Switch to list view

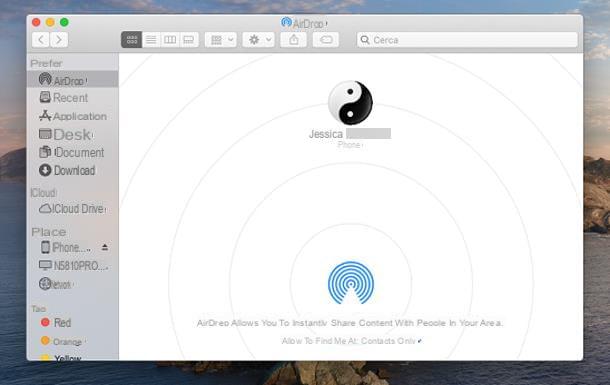(x=151, y=40)
